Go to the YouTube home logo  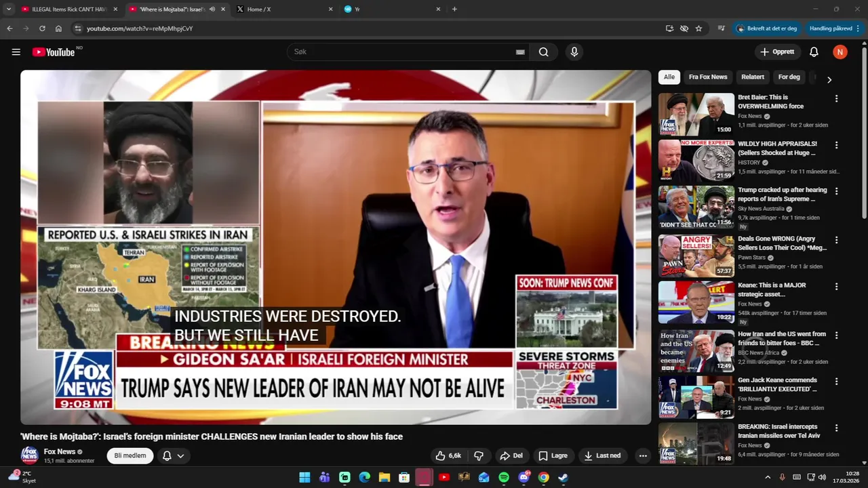tap(54, 52)
